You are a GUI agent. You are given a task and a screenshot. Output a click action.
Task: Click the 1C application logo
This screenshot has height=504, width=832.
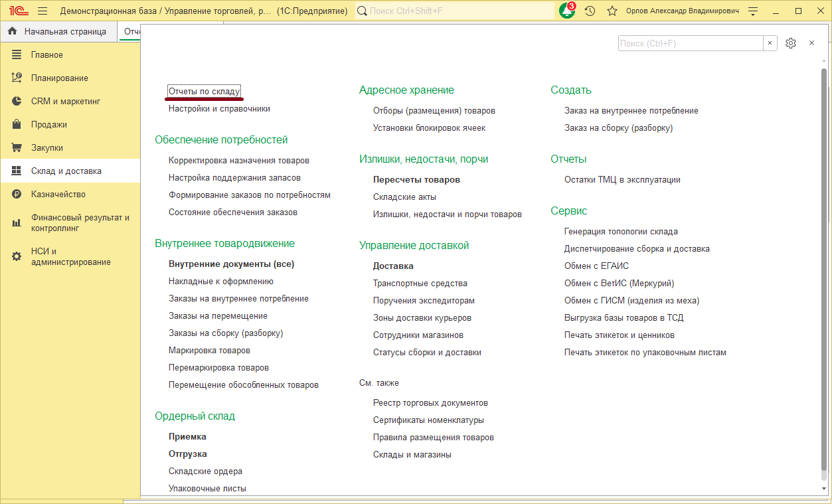(x=19, y=11)
